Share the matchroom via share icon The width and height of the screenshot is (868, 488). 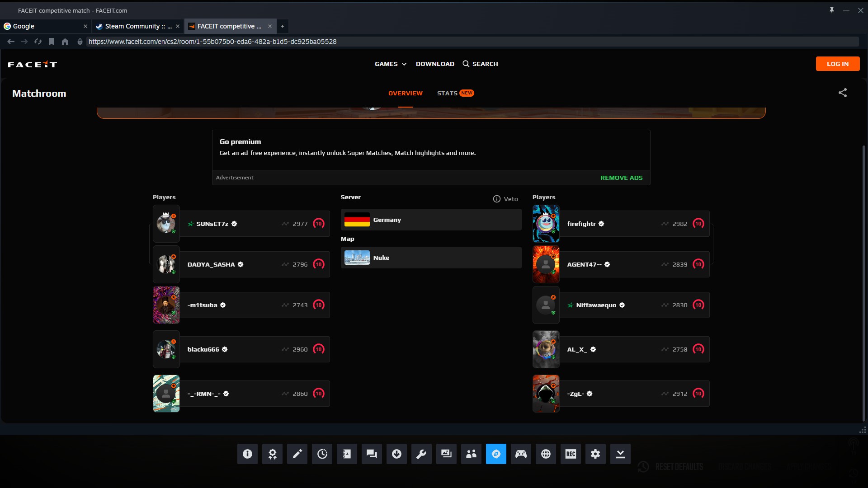coord(843,93)
